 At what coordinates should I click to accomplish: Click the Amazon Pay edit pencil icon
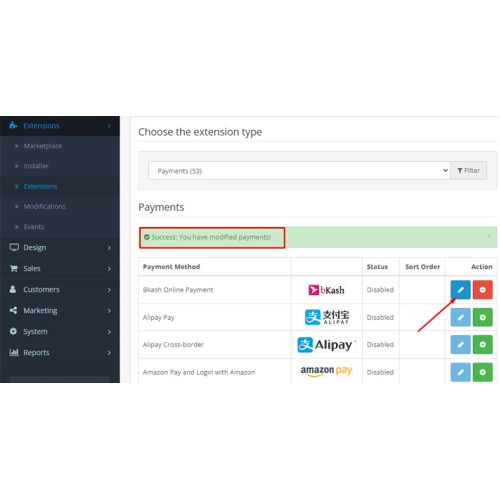click(x=460, y=372)
